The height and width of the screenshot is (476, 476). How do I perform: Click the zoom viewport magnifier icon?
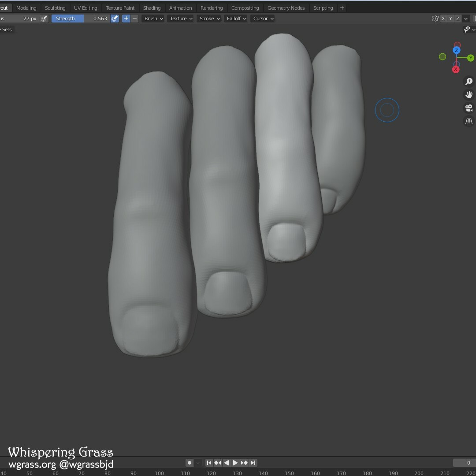469,82
